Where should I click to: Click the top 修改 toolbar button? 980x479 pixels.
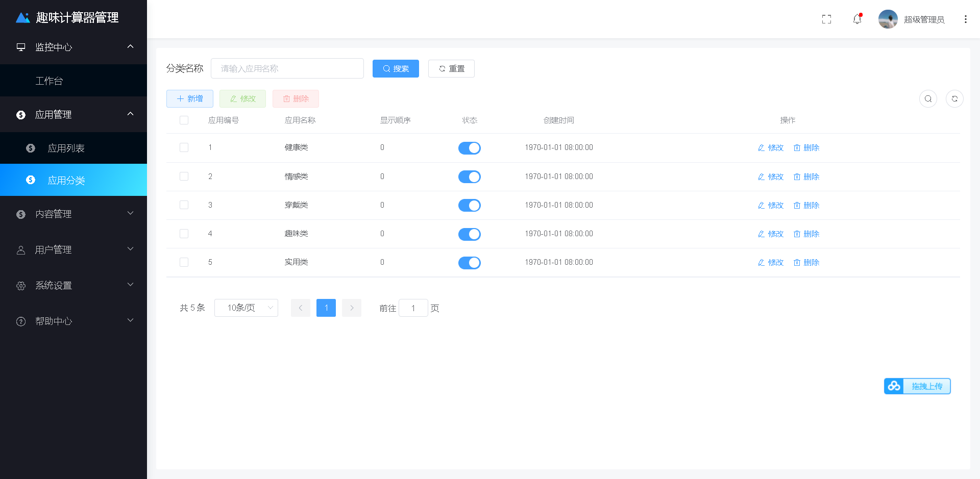tap(242, 98)
